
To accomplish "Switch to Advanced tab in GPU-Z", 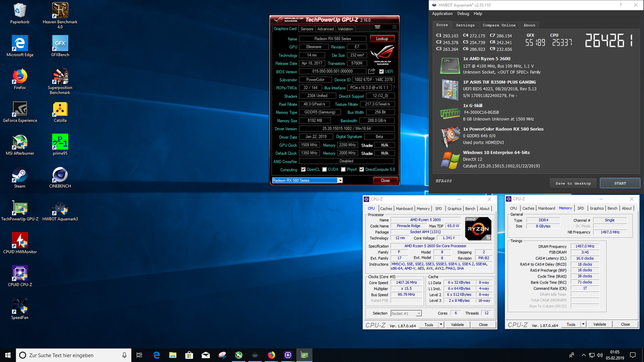I will click(325, 29).
